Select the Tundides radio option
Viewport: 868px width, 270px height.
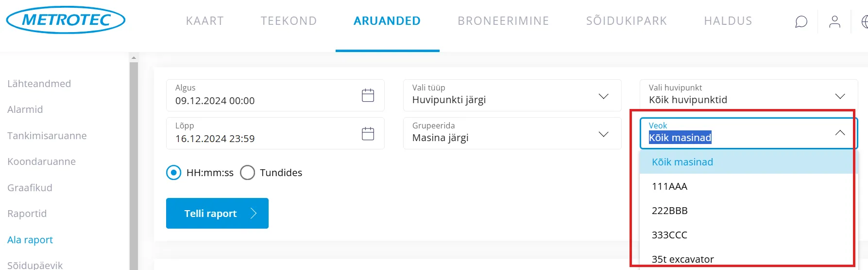coord(247,173)
